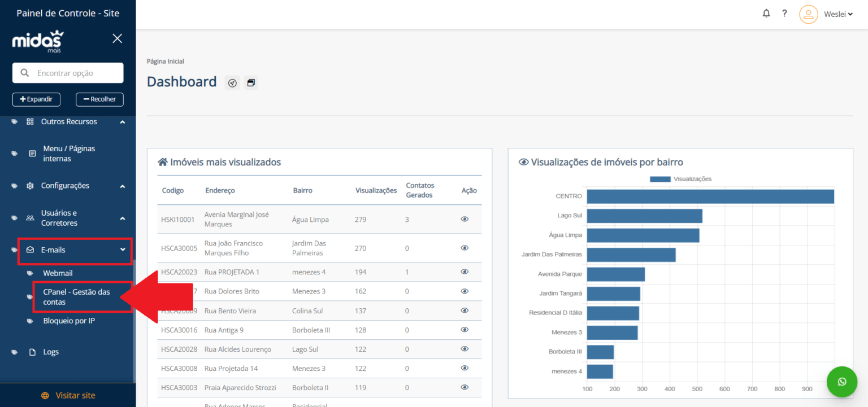The width and height of the screenshot is (868, 407).
Task: Click eye icon for Praia Aparecido Strozzi
Action: 465,387
